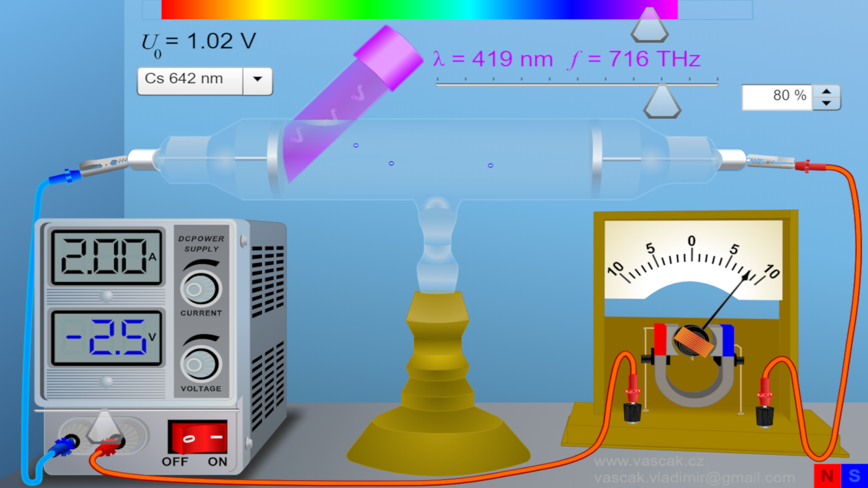
Task: Click the wavelength readout λ = 419 nm
Action: (492, 58)
